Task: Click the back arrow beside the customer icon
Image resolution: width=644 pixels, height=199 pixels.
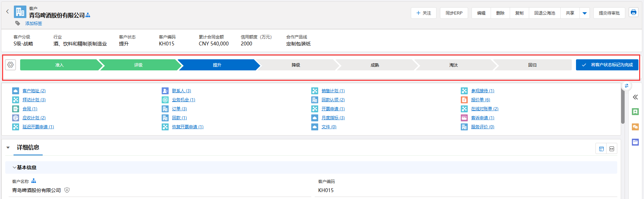Action: coord(7,12)
